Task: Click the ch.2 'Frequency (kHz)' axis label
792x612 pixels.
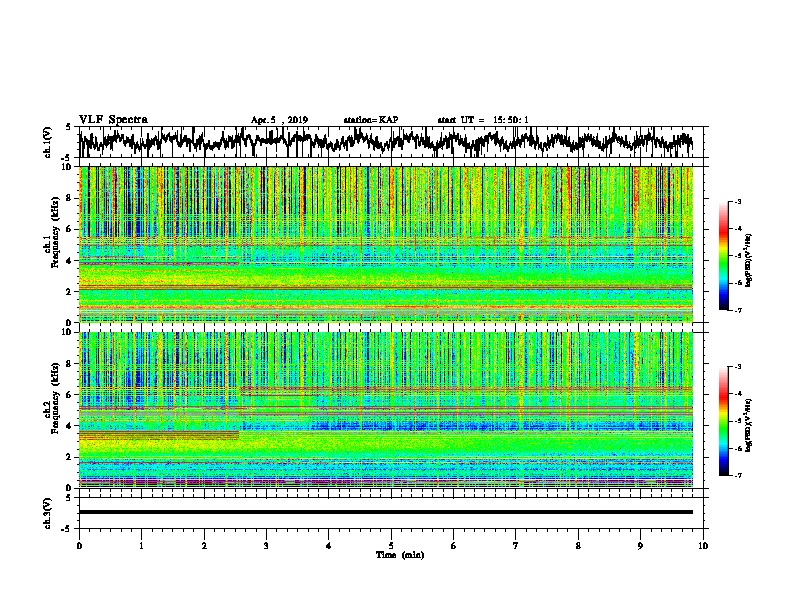Action: pyautogui.click(x=58, y=398)
